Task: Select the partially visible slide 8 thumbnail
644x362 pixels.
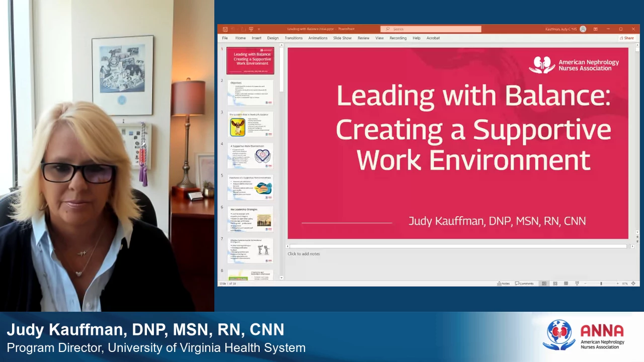Action: pos(250,275)
